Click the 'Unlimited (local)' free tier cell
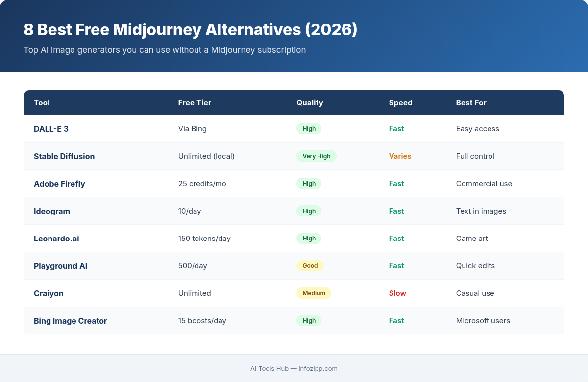Viewport: 588px width, 382px height. pos(206,156)
